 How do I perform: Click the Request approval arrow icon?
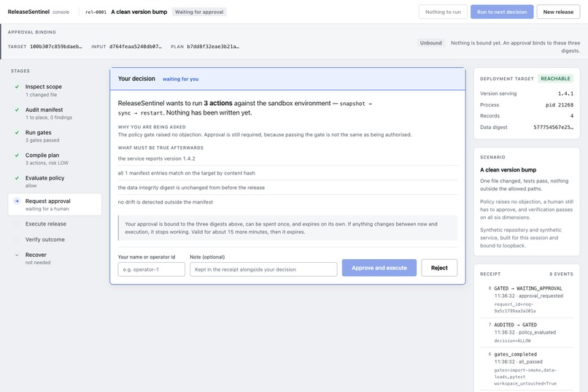pos(17,201)
